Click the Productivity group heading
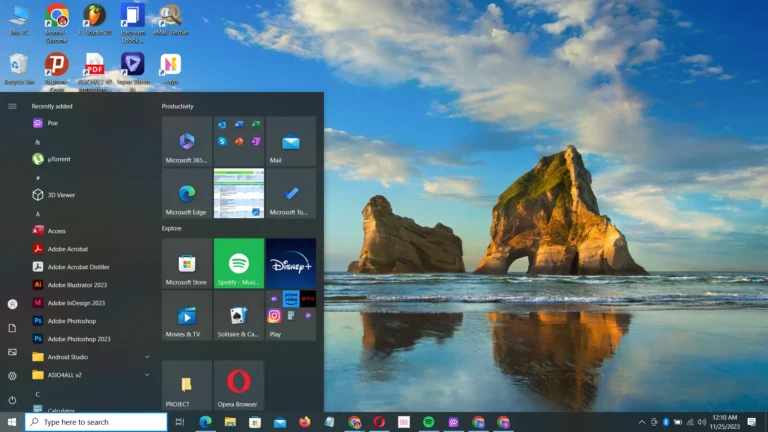 (178, 106)
